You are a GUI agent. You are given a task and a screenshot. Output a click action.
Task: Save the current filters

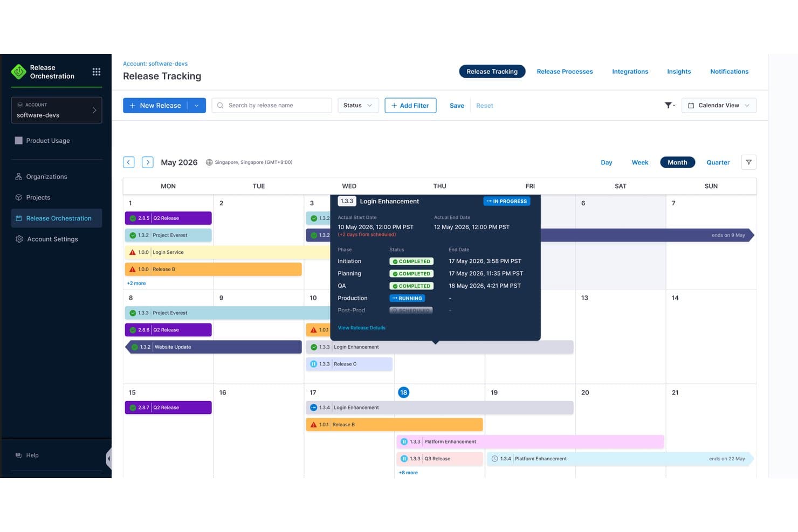click(x=457, y=106)
